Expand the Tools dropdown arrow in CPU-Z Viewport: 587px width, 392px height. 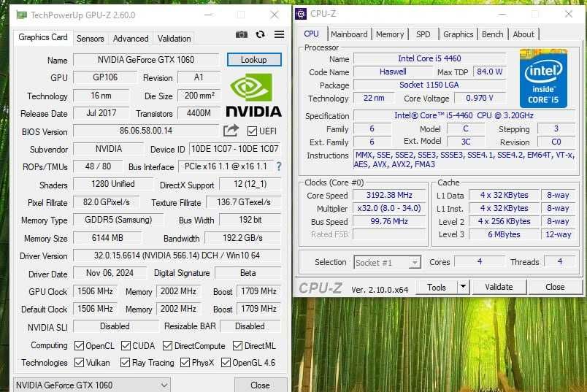click(x=463, y=287)
